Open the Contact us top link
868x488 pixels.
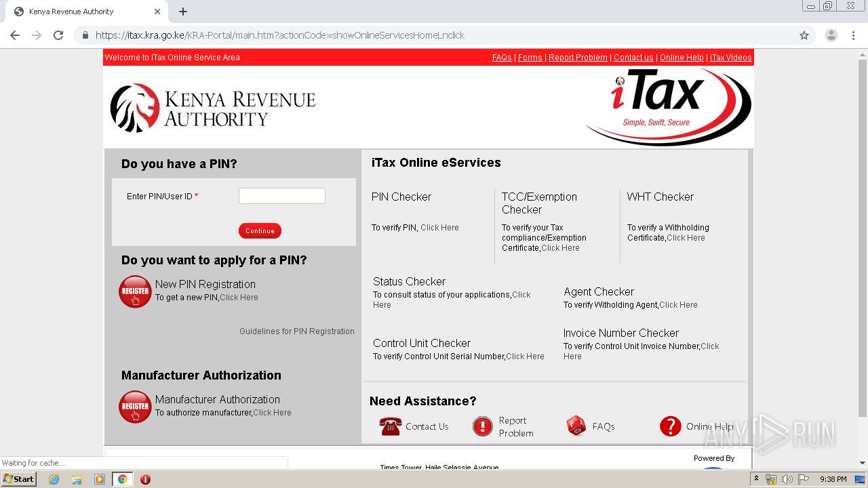pyautogui.click(x=633, y=58)
